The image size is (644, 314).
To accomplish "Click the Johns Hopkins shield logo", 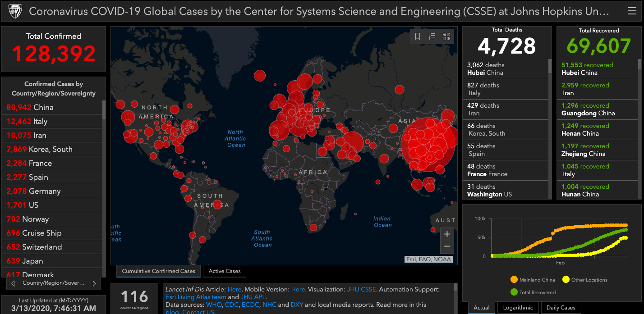I will (14, 11).
